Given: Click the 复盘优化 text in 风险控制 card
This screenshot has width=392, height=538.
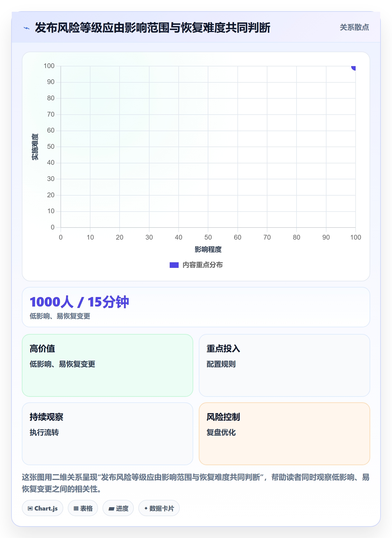Looking at the screenshot, I should 221,432.
